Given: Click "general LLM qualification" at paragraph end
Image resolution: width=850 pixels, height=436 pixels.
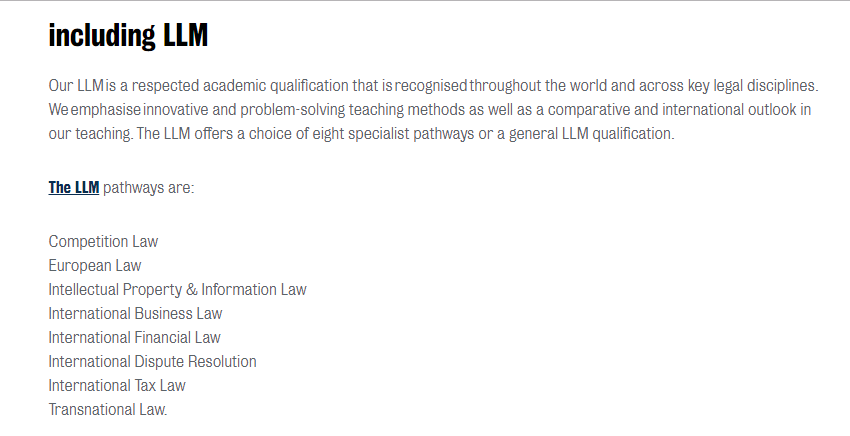Looking at the screenshot, I should click(x=591, y=133).
